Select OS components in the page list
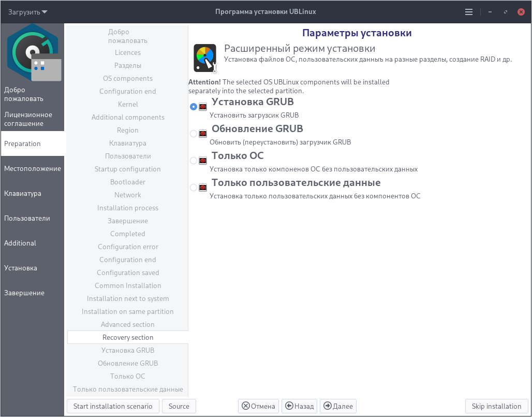532x417 pixels. point(128,78)
